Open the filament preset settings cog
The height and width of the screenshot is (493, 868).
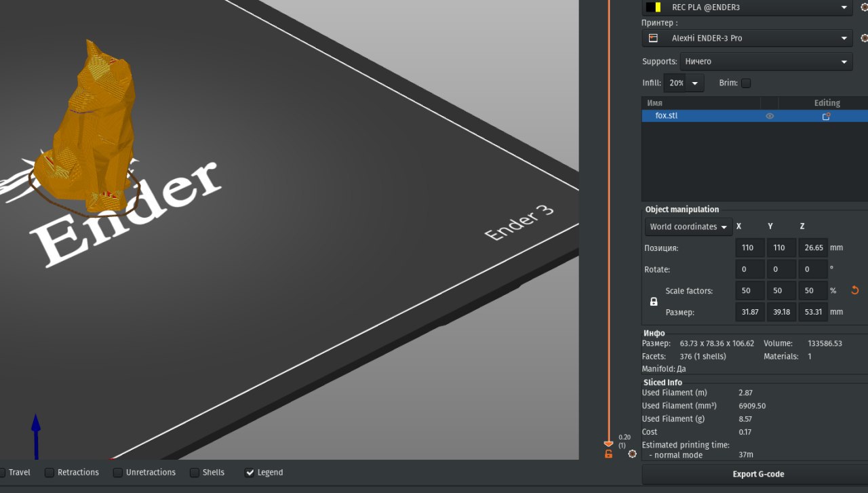pyautogui.click(x=864, y=7)
